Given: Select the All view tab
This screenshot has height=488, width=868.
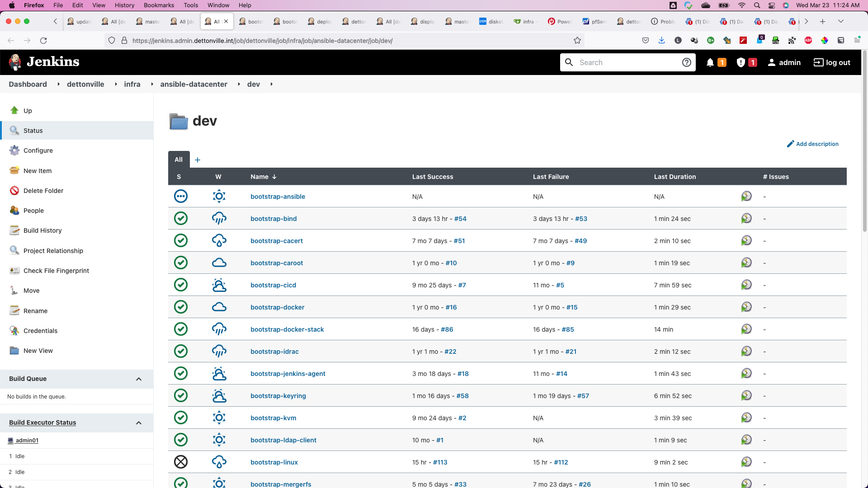Looking at the screenshot, I should [x=179, y=160].
